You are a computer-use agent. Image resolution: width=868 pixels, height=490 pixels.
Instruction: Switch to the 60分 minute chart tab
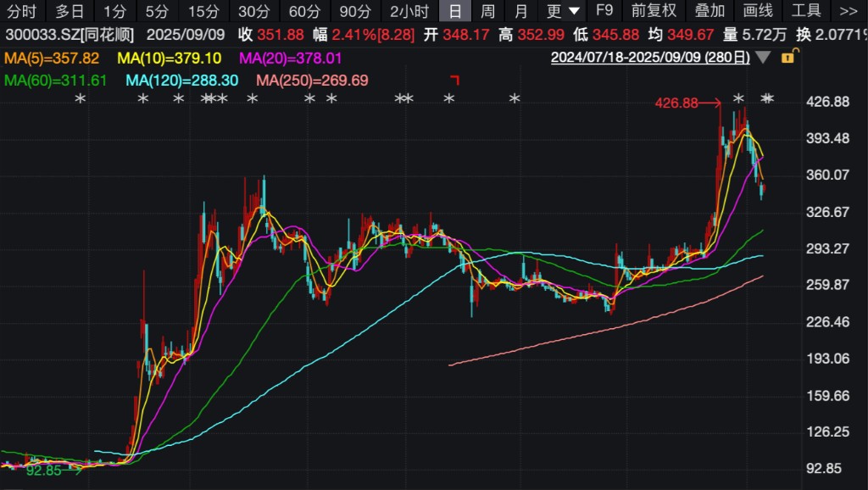click(304, 11)
